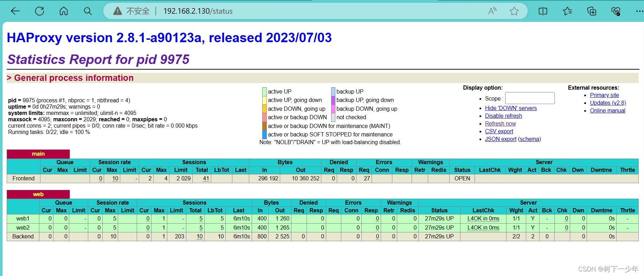644x276 pixels.
Task: Open the CSV export link
Action: (499, 131)
